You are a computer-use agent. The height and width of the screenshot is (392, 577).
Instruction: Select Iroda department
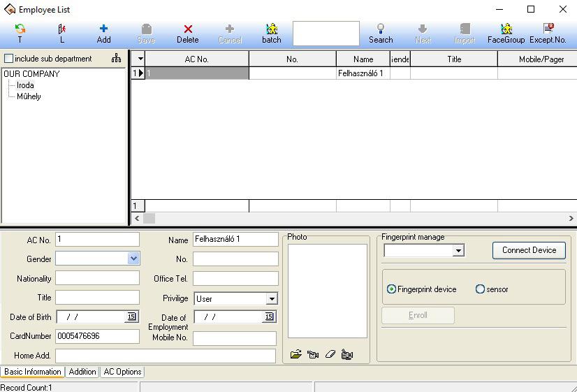click(25, 85)
